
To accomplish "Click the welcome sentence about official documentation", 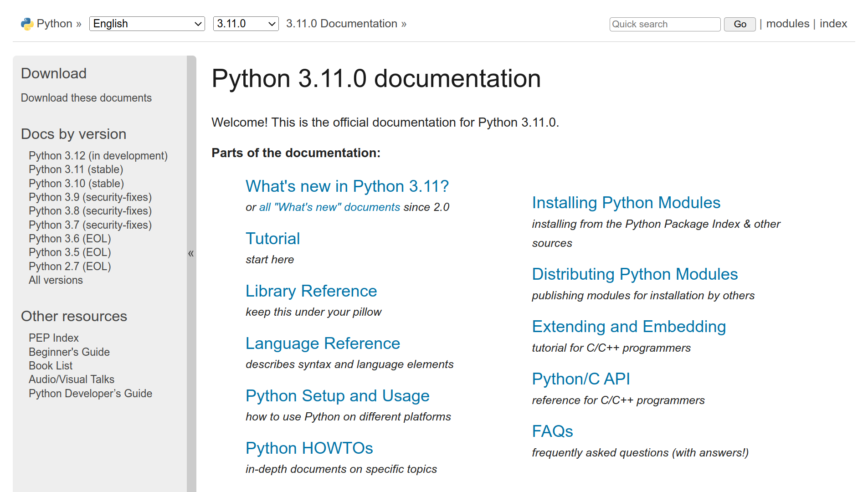I will [385, 123].
